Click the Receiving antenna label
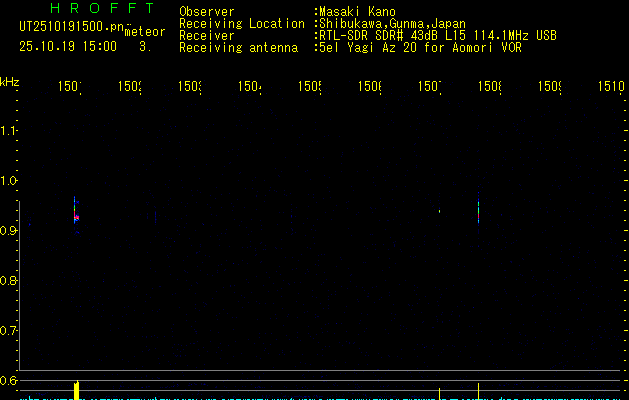Viewport: 629px width, 400px height. pyautogui.click(x=238, y=48)
